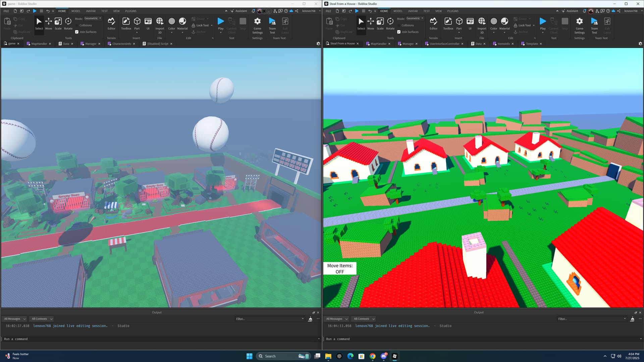
Task: Open the Toolbox in left window
Action: pos(126,23)
